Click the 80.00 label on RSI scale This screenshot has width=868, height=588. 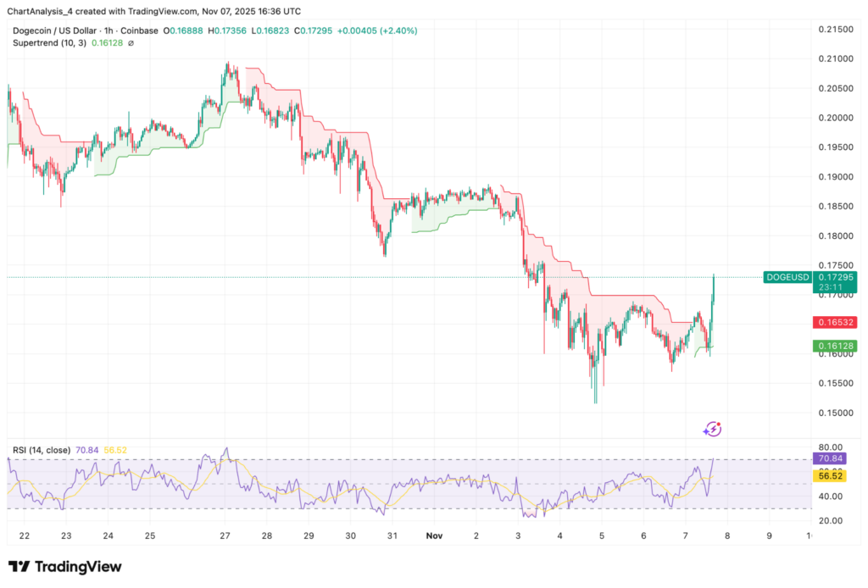tap(829, 447)
